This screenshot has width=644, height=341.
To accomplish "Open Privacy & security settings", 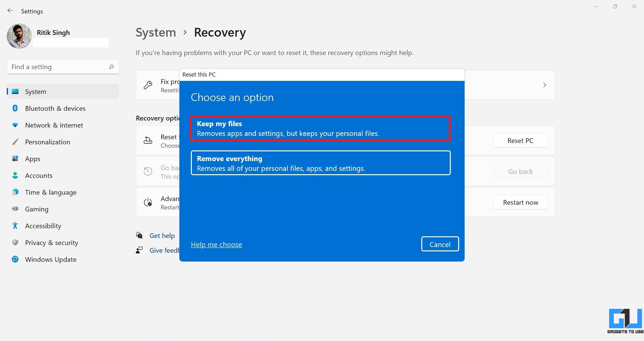I will pyautogui.click(x=63, y=242).
